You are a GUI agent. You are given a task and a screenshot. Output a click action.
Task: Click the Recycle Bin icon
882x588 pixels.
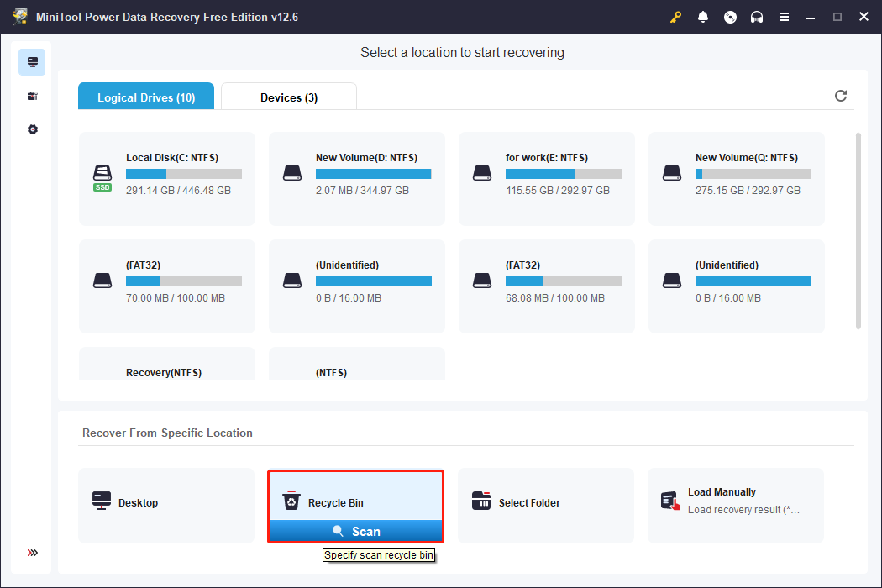[291, 501]
